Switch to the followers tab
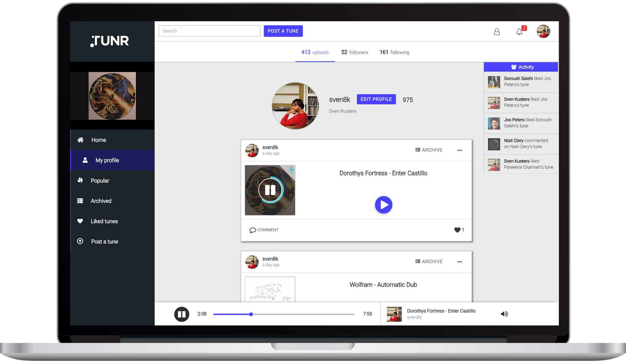The height and width of the screenshot is (364, 626). pos(354,52)
